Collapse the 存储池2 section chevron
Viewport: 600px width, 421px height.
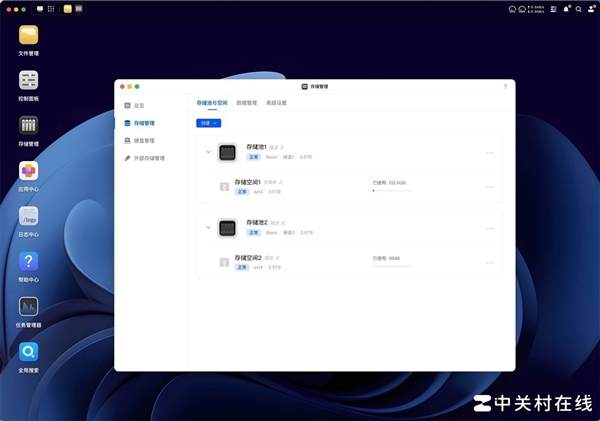point(208,227)
